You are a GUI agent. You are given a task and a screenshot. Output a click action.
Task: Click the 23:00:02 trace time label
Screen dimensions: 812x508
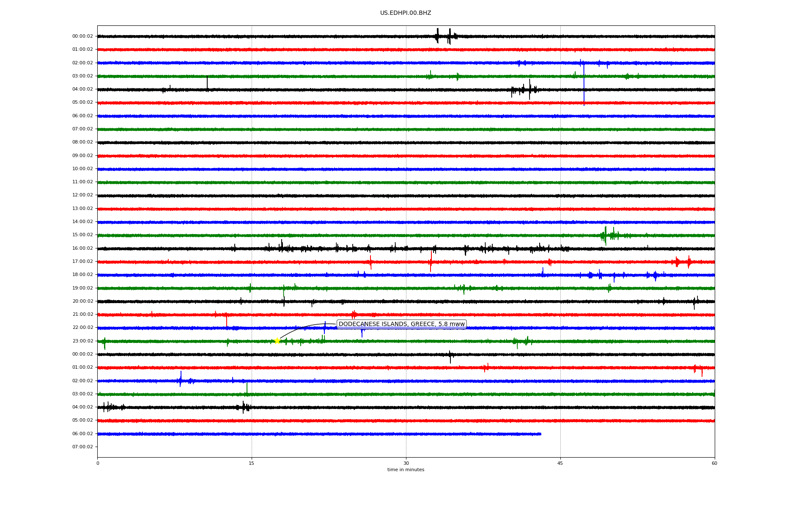(x=82, y=341)
